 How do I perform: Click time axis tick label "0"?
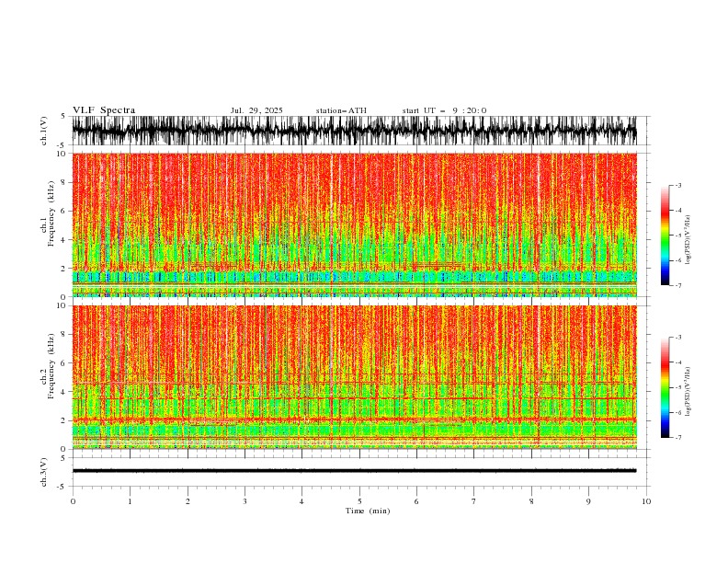pyautogui.click(x=73, y=501)
